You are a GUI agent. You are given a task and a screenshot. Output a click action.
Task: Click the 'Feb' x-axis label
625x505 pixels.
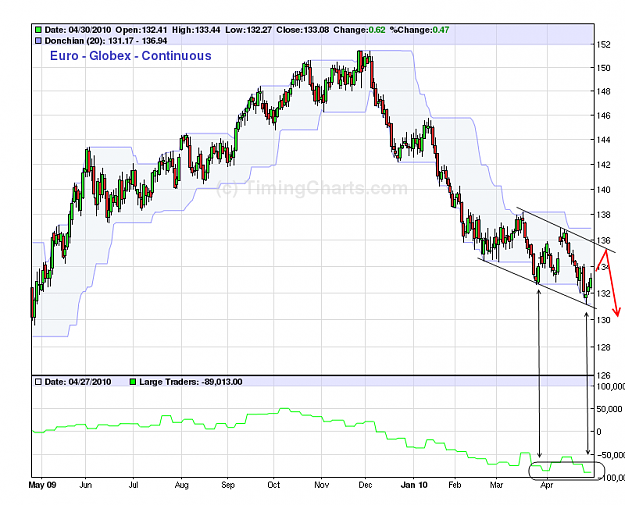pyautogui.click(x=454, y=485)
